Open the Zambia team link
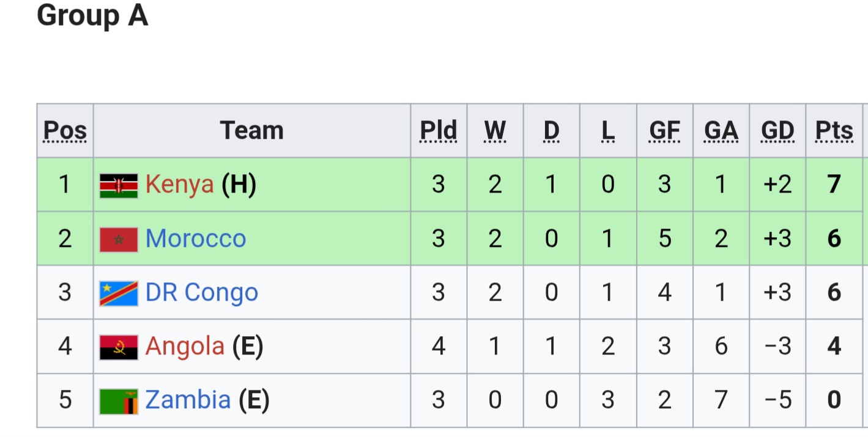Image resolution: width=868 pixels, height=437 pixels. coord(188,400)
